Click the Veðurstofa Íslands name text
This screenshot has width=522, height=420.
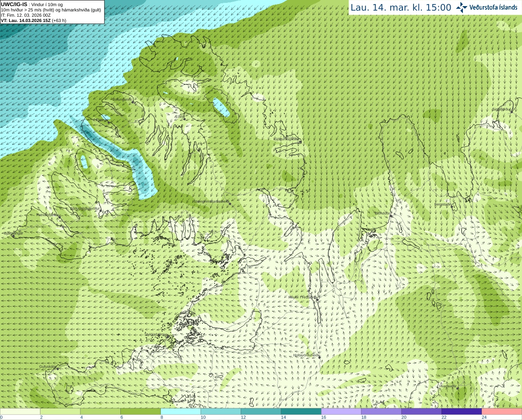pyautogui.click(x=493, y=7)
